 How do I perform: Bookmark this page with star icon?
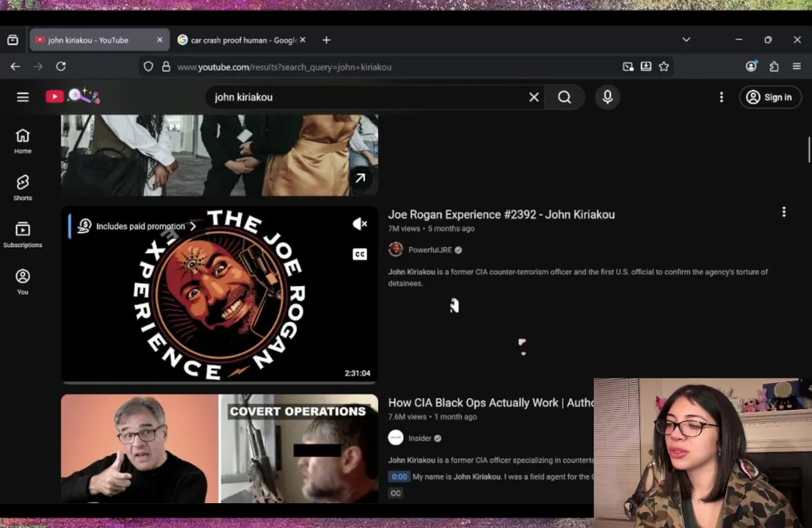coord(664,66)
